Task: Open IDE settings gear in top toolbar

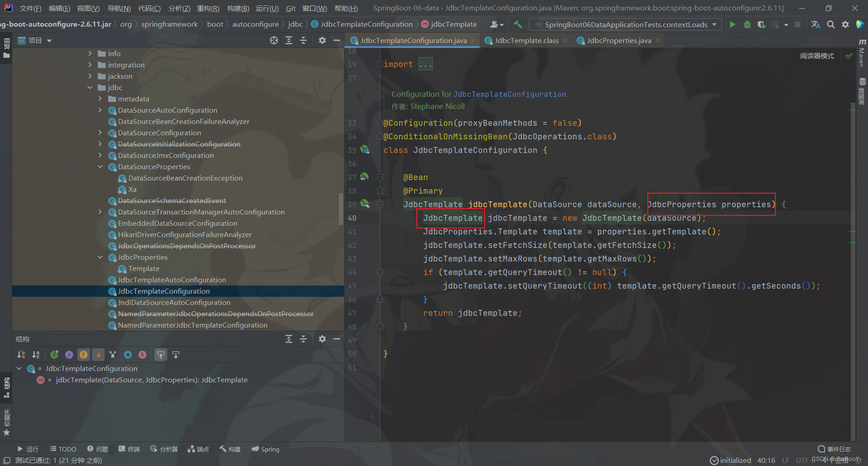Action: [x=845, y=24]
